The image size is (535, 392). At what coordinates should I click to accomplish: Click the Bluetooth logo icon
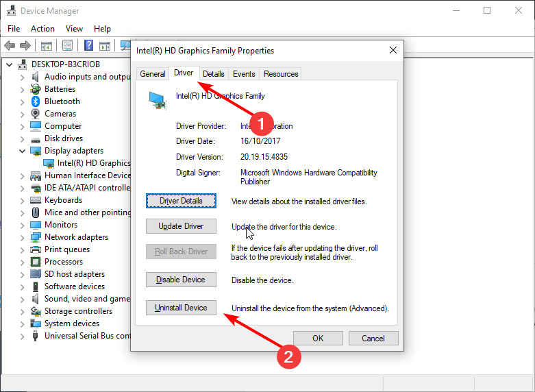[36, 101]
